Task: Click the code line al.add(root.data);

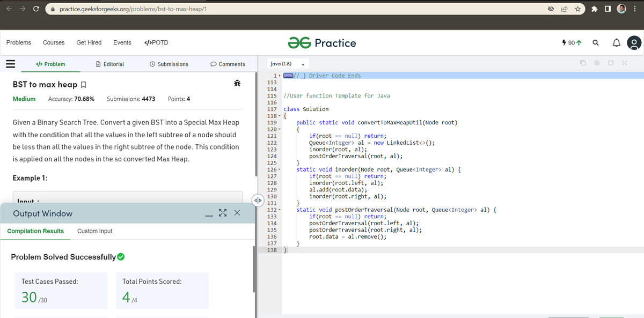Action: click(x=338, y=189)
